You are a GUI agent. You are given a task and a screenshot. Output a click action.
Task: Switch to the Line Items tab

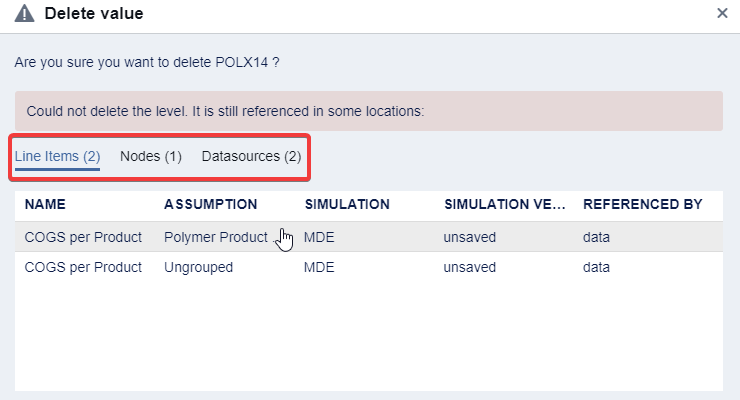tap(57, 157)
